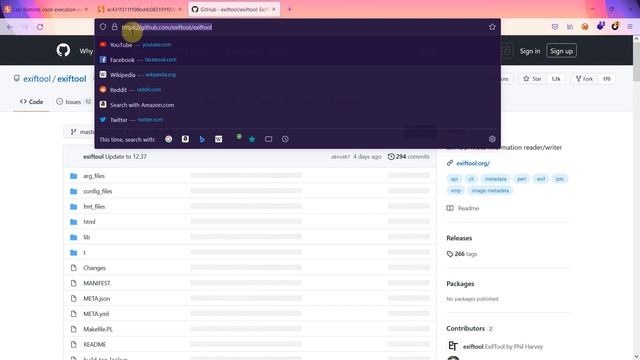Search open tabs one-off icon
This screenshot has height=360, width=640.
coord(269,139)
